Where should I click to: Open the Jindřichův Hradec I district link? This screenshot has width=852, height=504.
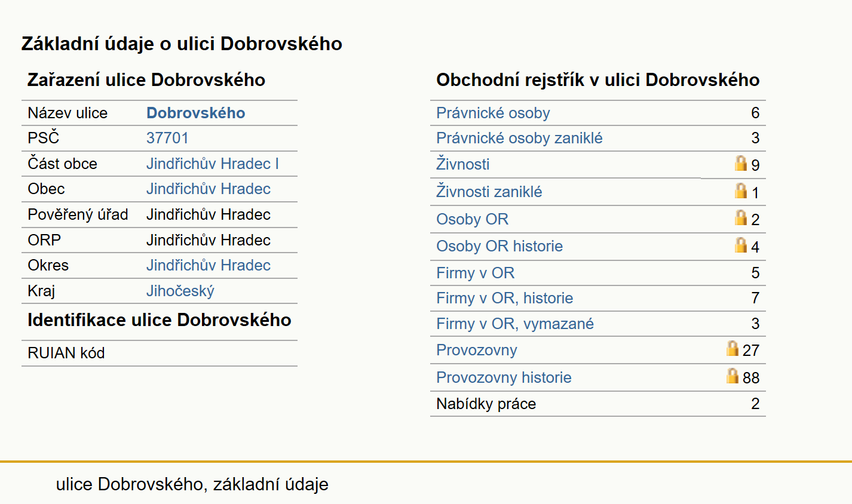pyautogui.click(x=213, y=164)
